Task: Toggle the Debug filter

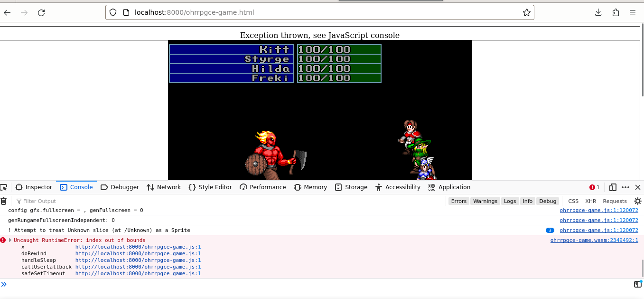Action: pyautogui.click(x=548, y=201)
